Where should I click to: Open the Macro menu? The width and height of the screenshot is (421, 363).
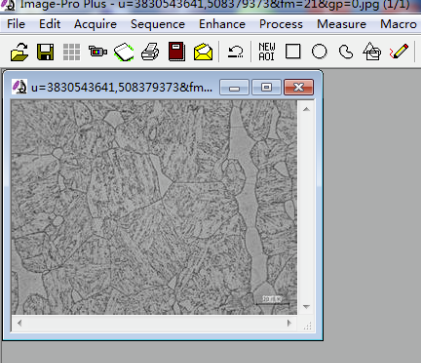[x=398, y=24]
